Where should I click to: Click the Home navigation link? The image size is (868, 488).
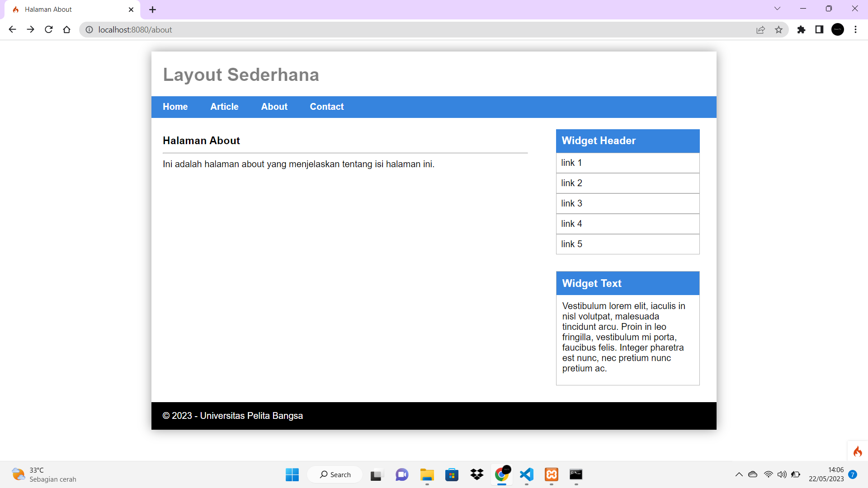(x=175, y=107)
